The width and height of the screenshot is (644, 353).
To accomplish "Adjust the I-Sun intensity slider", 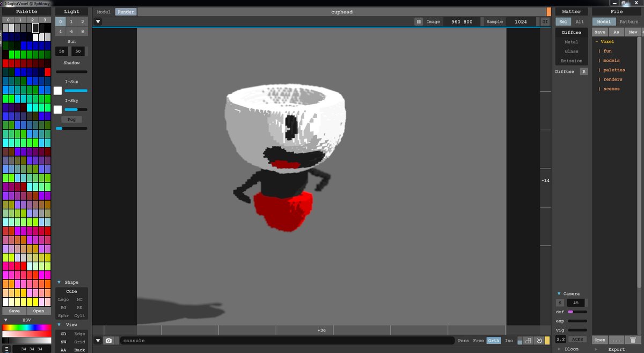I will pos(76,91).
